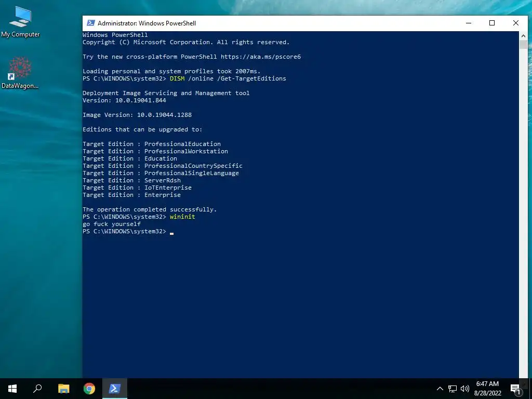532x399 pixels.
Task: Open the taskbar clock and date
Action: coord(487,389)
